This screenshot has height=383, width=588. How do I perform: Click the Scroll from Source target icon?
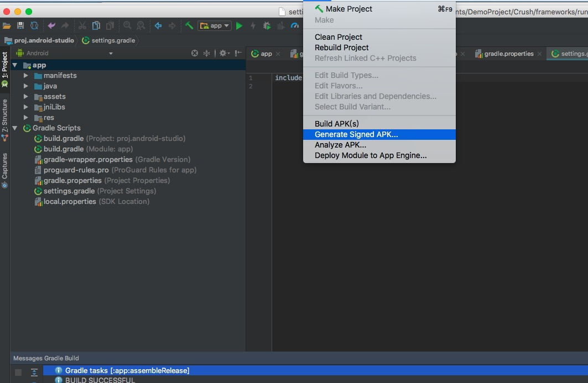(x=195, y=53)
